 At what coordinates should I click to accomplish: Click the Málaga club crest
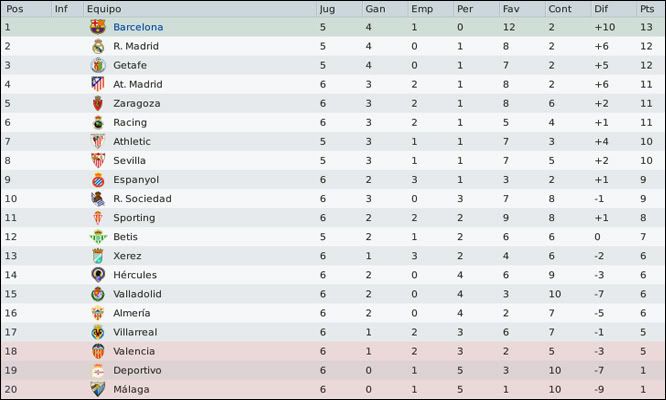click(x=98, y=389)
